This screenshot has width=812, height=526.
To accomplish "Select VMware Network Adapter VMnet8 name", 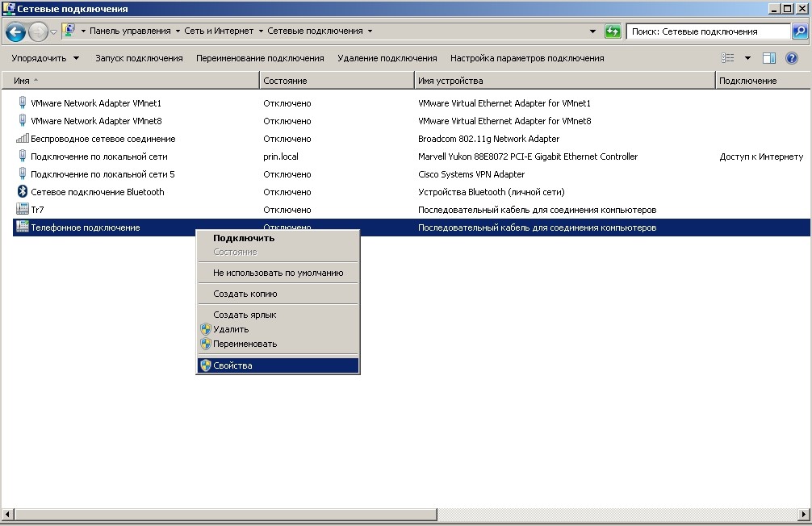I will [96, 121].
